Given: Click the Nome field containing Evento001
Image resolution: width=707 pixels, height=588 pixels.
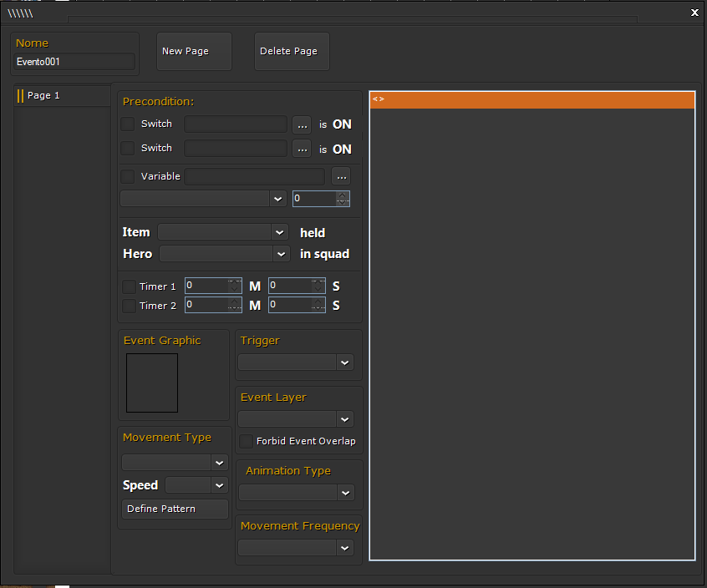Looking at the screenshot, I should (74, 62).
